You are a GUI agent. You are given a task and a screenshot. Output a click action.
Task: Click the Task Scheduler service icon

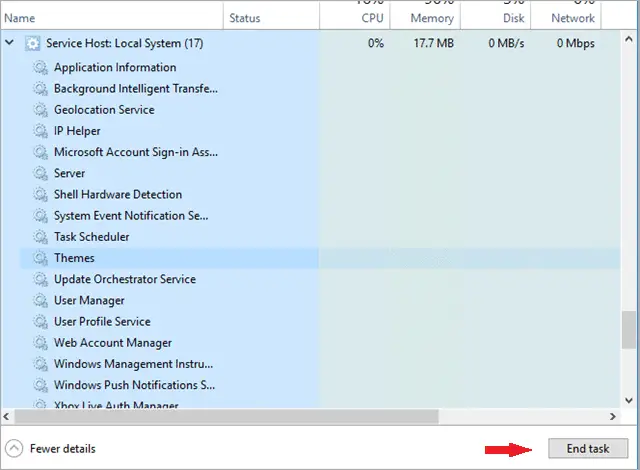pyautogui.click(x=40, y=237)
